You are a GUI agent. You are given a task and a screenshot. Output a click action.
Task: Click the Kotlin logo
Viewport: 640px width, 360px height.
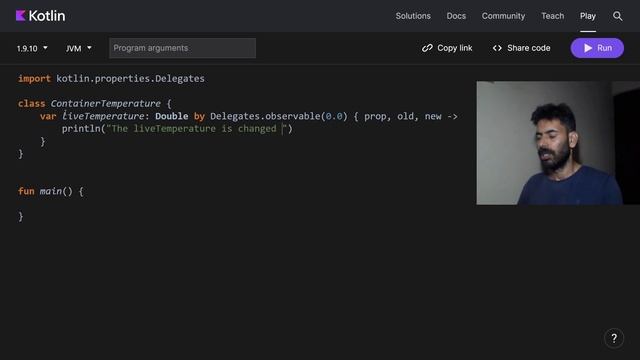tap(40, 16)
